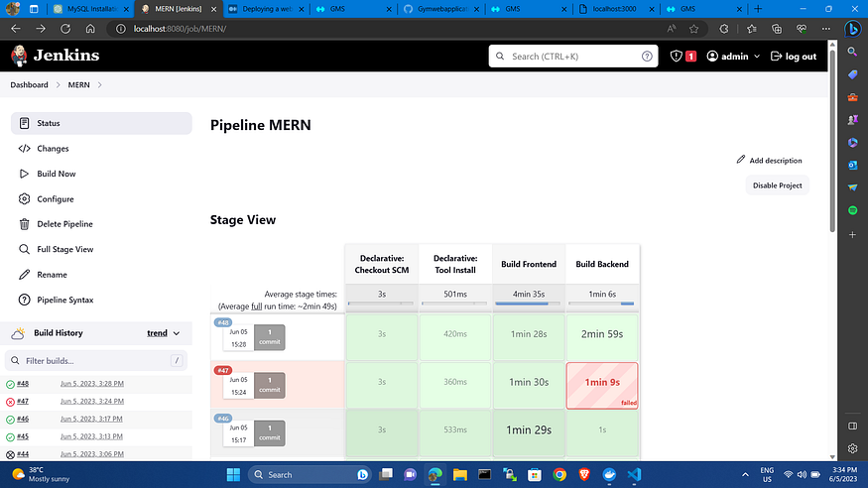Click the browser home icon
Screen dimensions: 868x488
point(90,29)
